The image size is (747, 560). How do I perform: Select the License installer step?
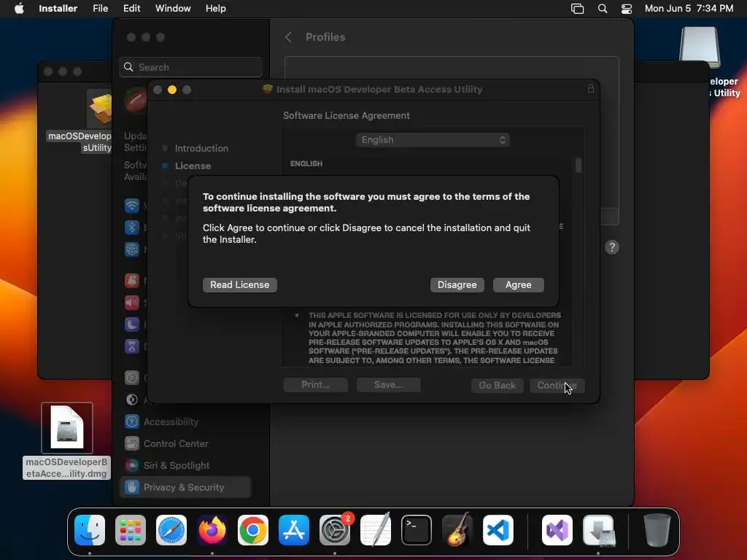point(193,166)
